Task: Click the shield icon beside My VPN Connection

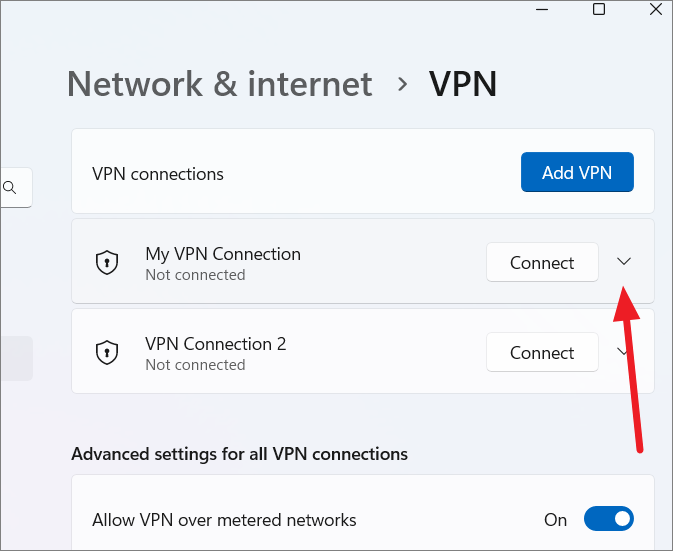Action: (107, 262)
